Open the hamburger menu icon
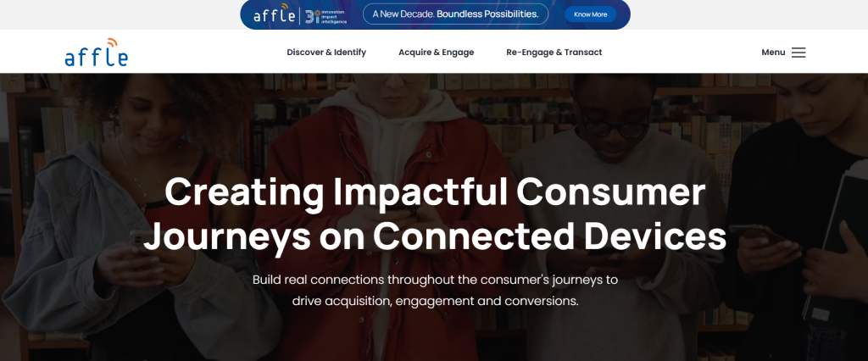 coord(798,53)
